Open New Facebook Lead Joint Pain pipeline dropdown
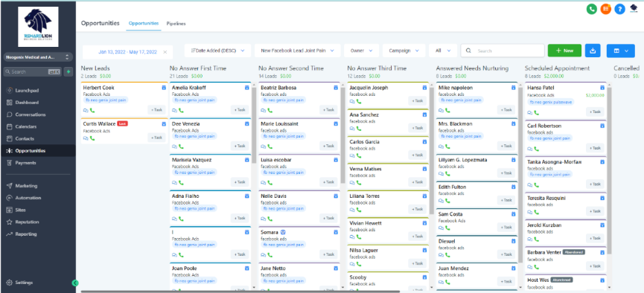Image resolution: width=644 pixels, height=293 pixels. tap(297, 51)
